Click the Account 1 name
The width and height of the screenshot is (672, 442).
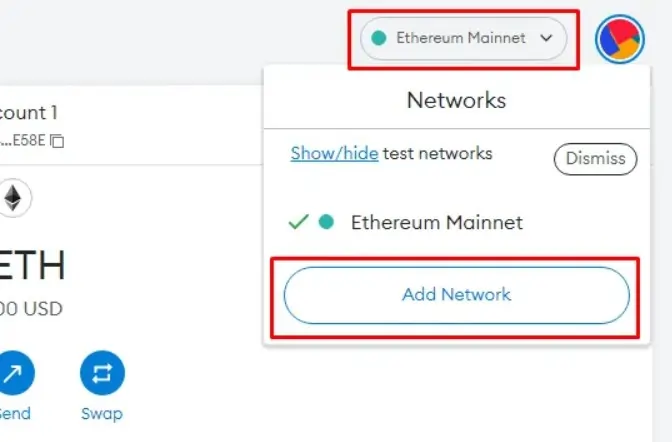28,113
